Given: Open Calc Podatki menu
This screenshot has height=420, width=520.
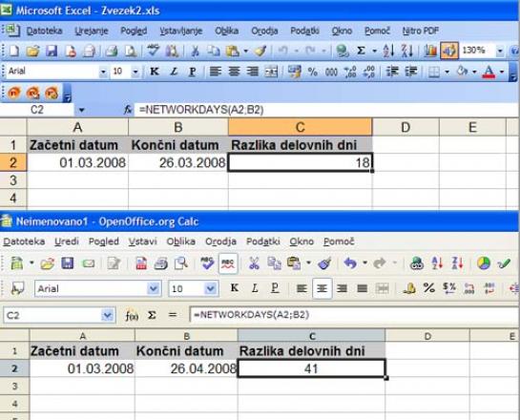Looking at the screenshot, I should click(263, 241).
